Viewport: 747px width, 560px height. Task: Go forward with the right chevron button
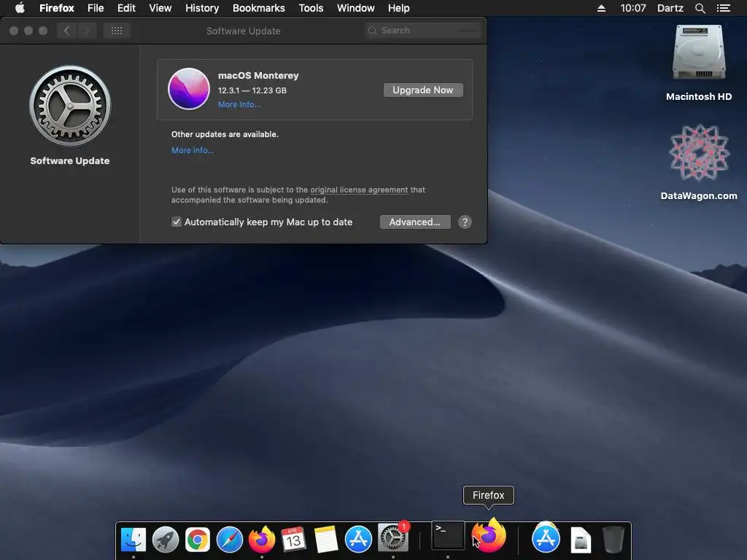coord(87,31)
